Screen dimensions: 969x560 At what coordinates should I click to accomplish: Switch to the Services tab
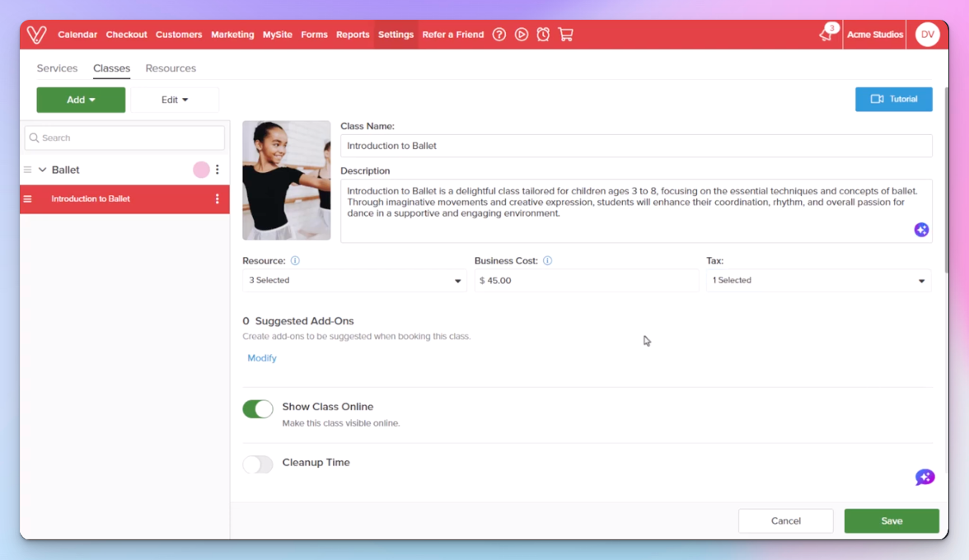click(x=57, y=68)
